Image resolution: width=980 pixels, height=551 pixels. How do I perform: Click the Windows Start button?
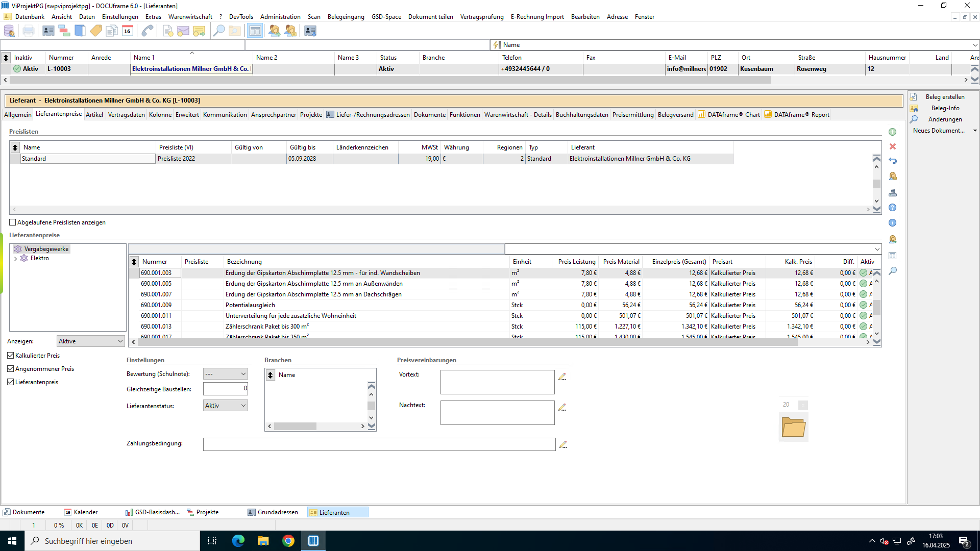pyautogui.click(x=12, y=541)
